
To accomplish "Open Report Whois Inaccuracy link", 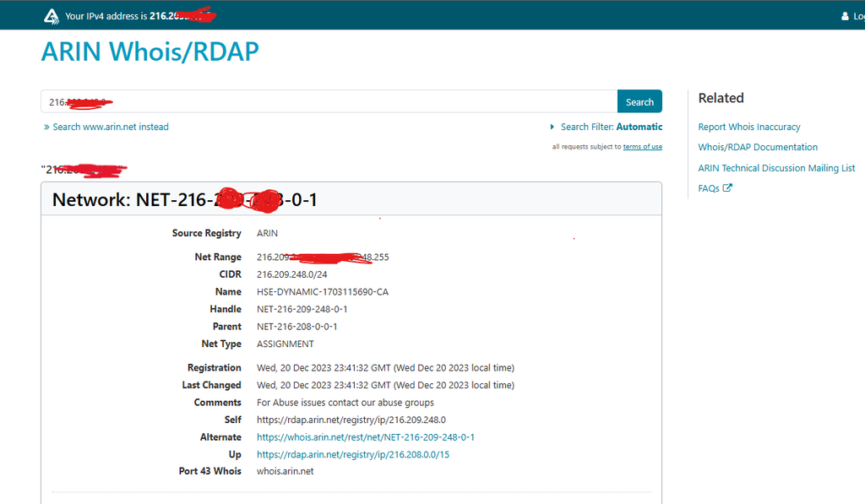I will [748, 127].
